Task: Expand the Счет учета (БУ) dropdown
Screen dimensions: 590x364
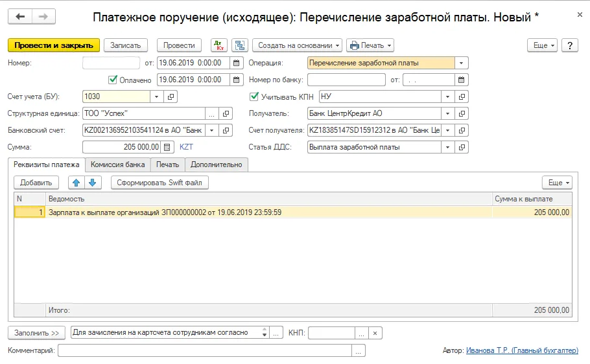Action: (156, 97)
